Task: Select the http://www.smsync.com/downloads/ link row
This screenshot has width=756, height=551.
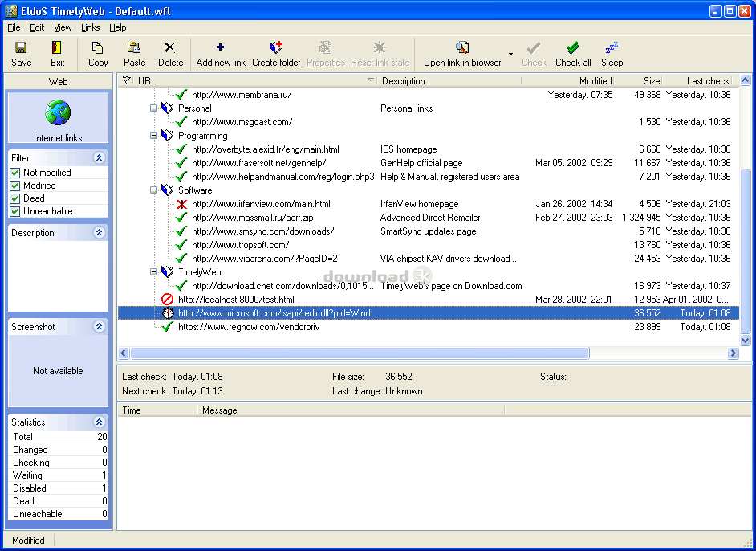Action: [x=429, y=231]
